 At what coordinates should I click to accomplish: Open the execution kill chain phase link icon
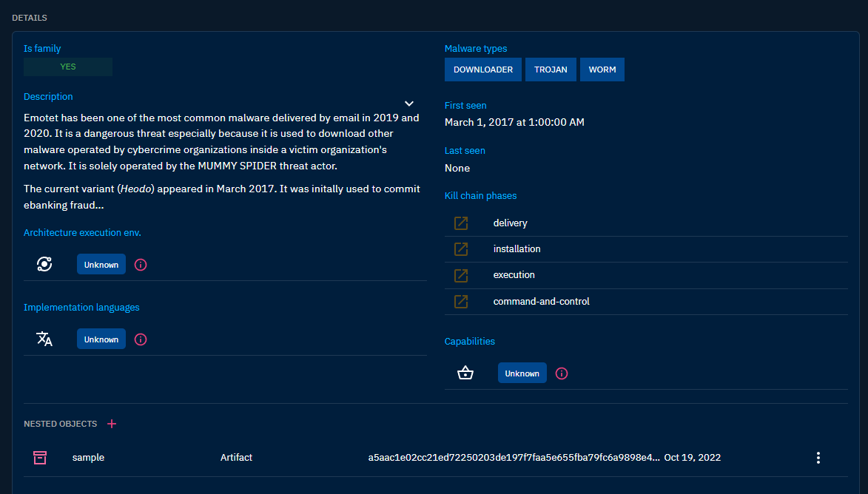461,275
